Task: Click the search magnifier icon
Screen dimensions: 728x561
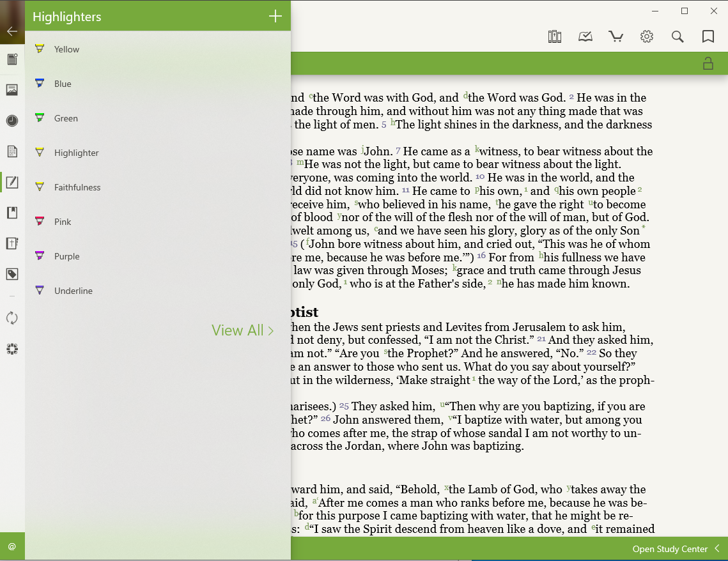Action: [678, 36]
